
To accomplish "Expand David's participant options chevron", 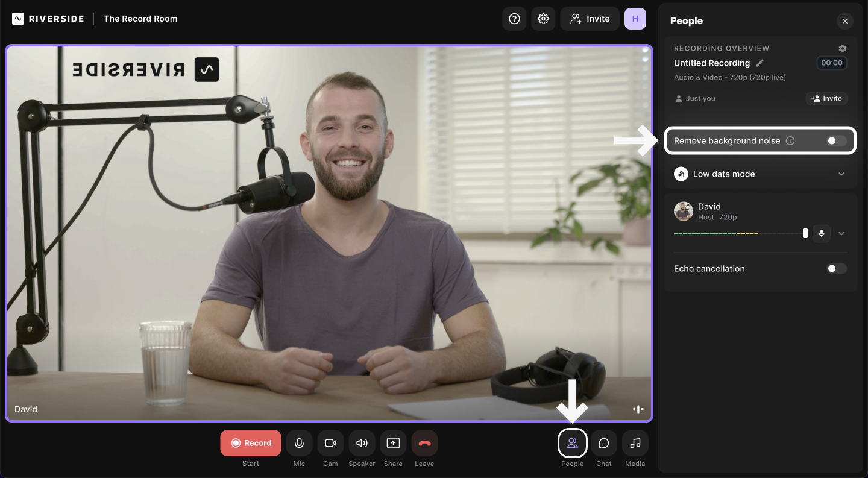I will coord(841,234).
